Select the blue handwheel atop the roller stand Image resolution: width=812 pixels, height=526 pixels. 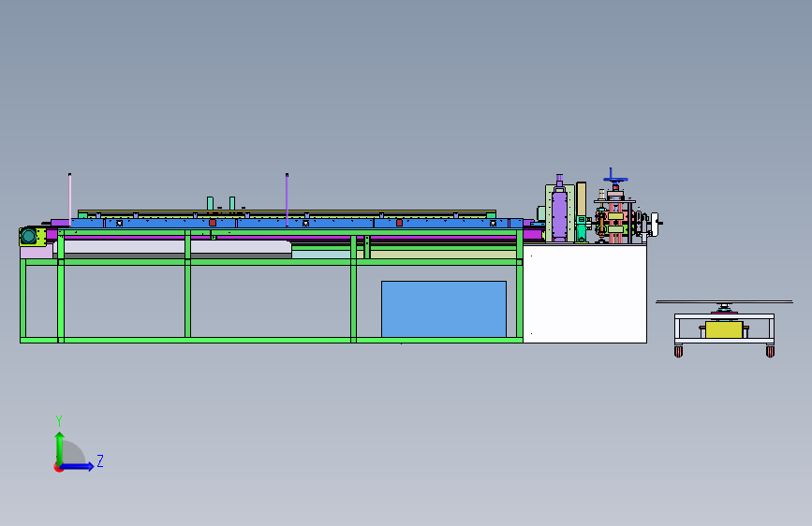(615, 180)
